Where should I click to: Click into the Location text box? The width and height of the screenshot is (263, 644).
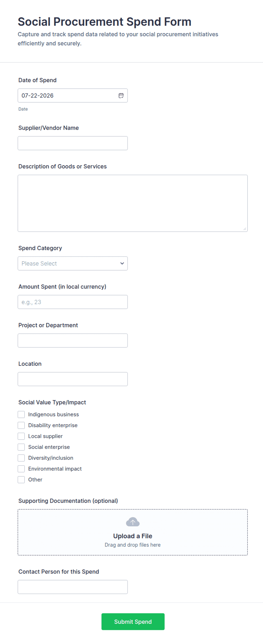(x=73, y=379)
